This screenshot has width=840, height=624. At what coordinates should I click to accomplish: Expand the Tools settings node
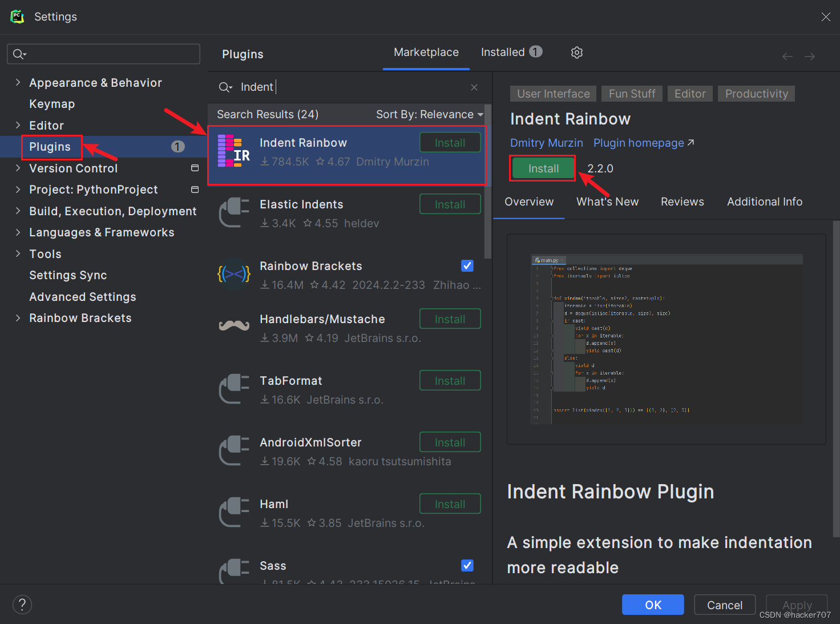pos(18,253)
